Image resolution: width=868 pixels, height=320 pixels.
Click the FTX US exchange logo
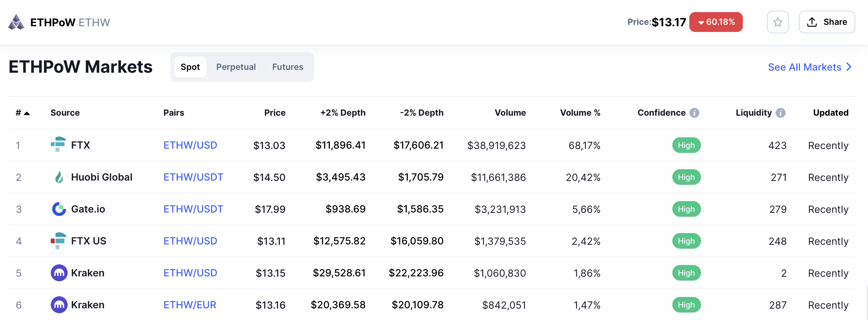pos(58,241)
